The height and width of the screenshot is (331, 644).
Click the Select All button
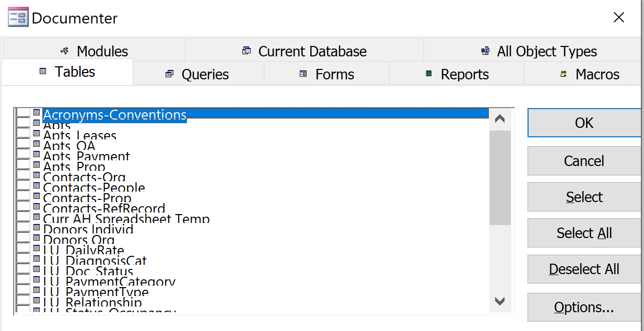(583, 233)
